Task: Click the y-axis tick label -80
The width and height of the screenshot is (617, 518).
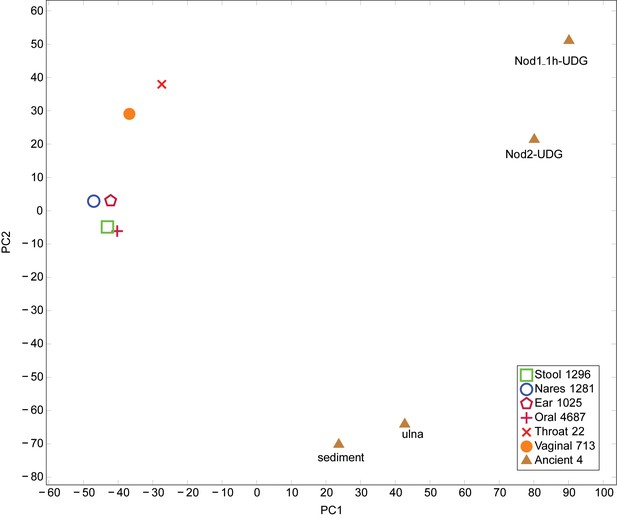Action: 32,477
